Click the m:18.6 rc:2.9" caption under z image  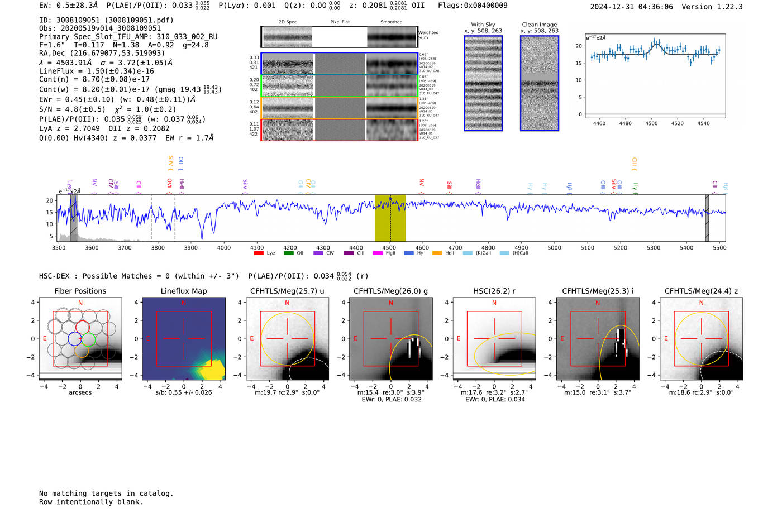click(702, 392)
